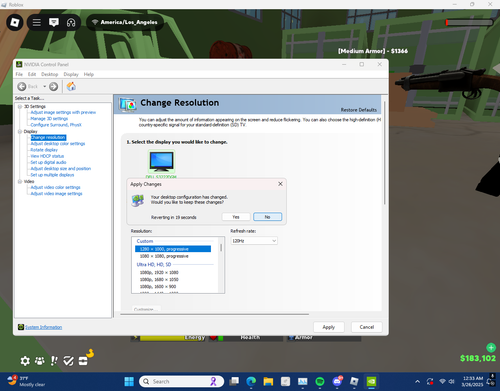The width and height of the screenshot is (500, 391).
Task: Open the Help menu
Action: point(89,74)
